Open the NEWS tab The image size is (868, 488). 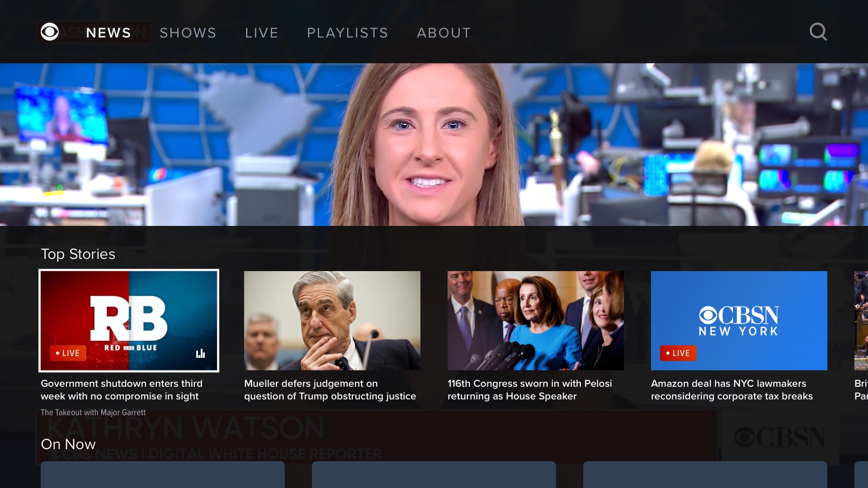pyautogui.click(x=108, y=33)
